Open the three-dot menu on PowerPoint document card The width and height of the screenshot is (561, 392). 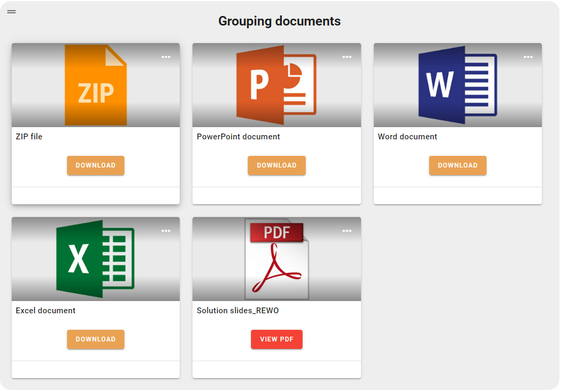(347, 57)
